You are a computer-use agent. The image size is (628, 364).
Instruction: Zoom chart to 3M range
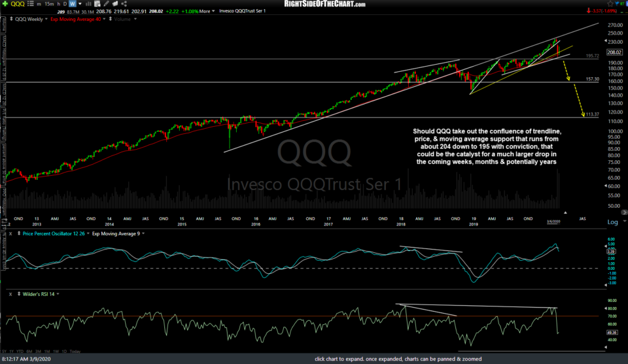coord(38,351)
